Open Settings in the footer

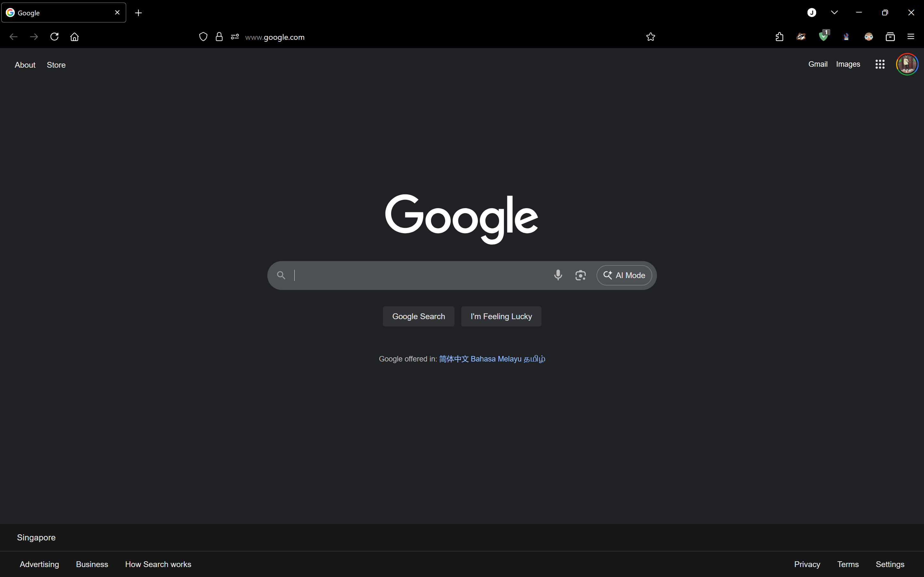(890, 564)
